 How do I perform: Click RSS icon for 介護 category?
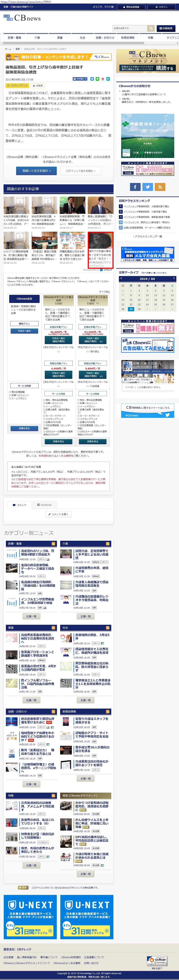click(108, 544)
